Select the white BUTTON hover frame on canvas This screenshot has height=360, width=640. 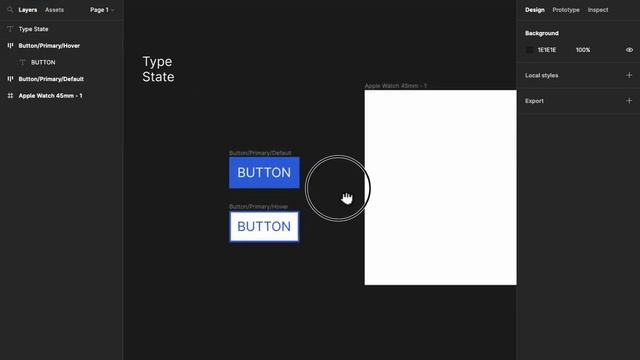tap(264, 227)
